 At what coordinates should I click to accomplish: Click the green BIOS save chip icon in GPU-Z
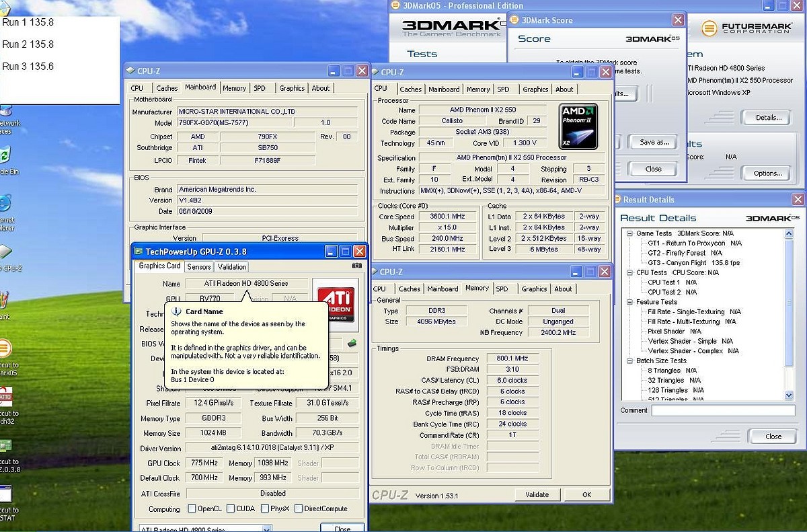[x=352, y=344]
